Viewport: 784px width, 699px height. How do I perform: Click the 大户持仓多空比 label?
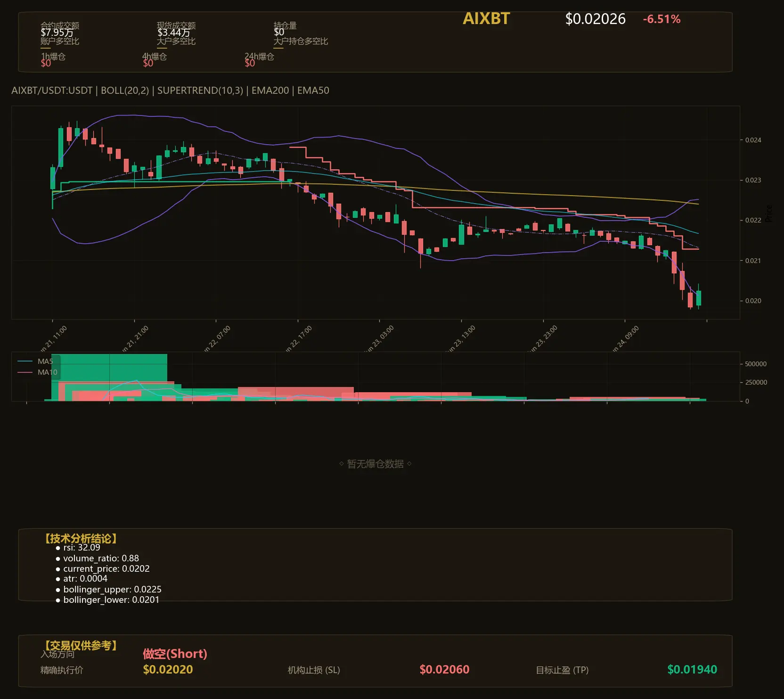[x=301, y=41]
